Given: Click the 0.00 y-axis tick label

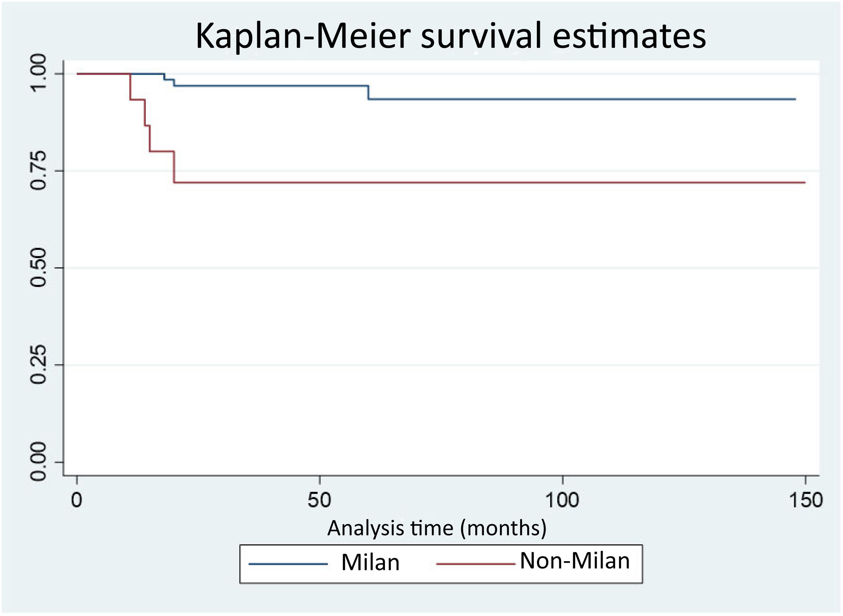Looking at the screenshot, I should point(38,462).
